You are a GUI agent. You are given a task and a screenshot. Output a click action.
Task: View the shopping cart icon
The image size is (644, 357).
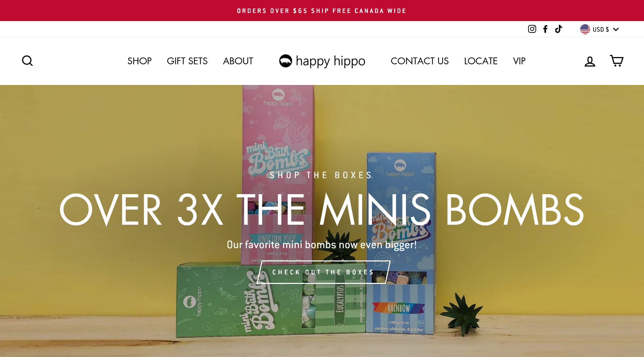(616, 61)
